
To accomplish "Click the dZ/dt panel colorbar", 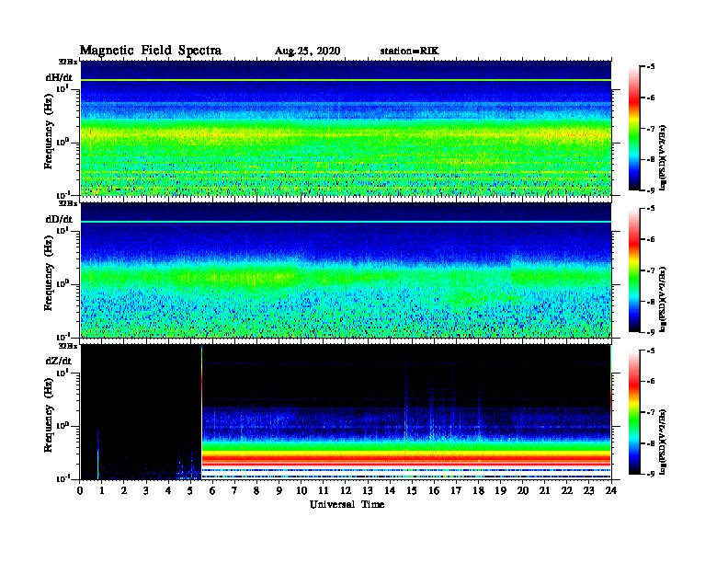I will (633, 412).
